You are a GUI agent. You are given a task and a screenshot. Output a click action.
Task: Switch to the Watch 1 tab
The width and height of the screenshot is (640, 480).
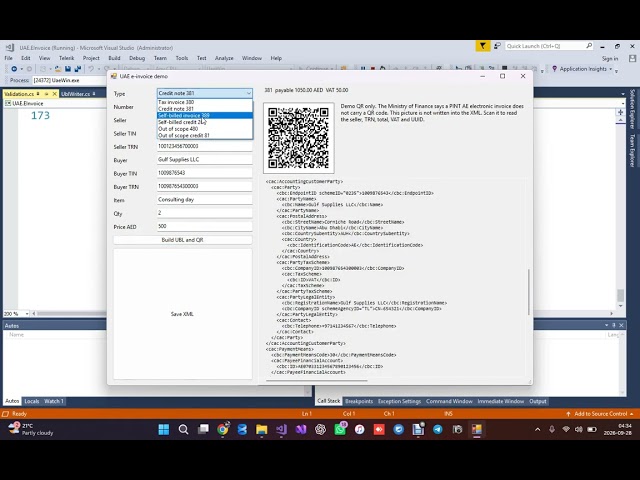click(53, 401)
